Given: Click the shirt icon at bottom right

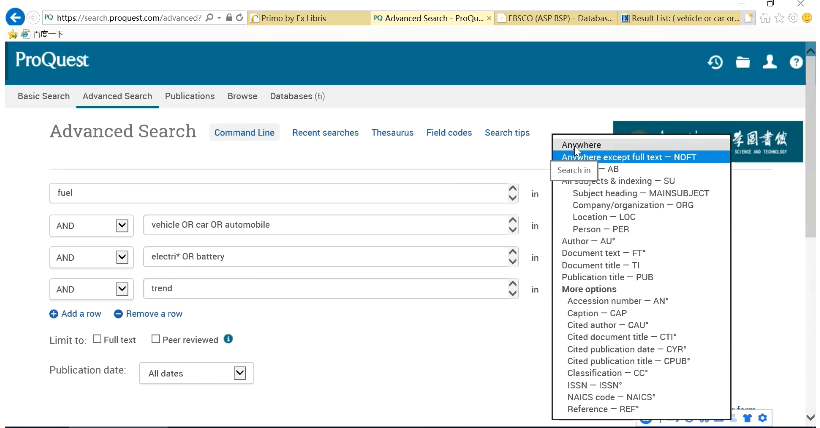Looking at the screenshot, I should pyautogui.click(x=747, y=418).
